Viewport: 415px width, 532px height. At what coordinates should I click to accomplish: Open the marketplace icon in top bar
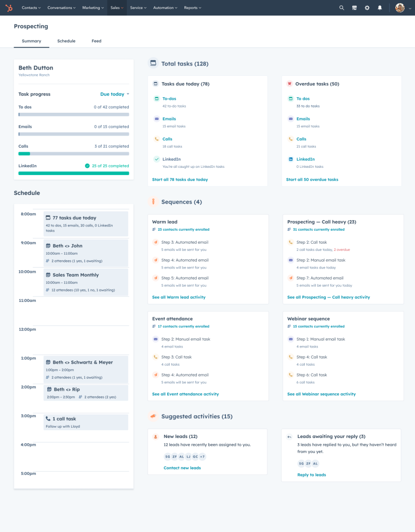click(354, 8)
